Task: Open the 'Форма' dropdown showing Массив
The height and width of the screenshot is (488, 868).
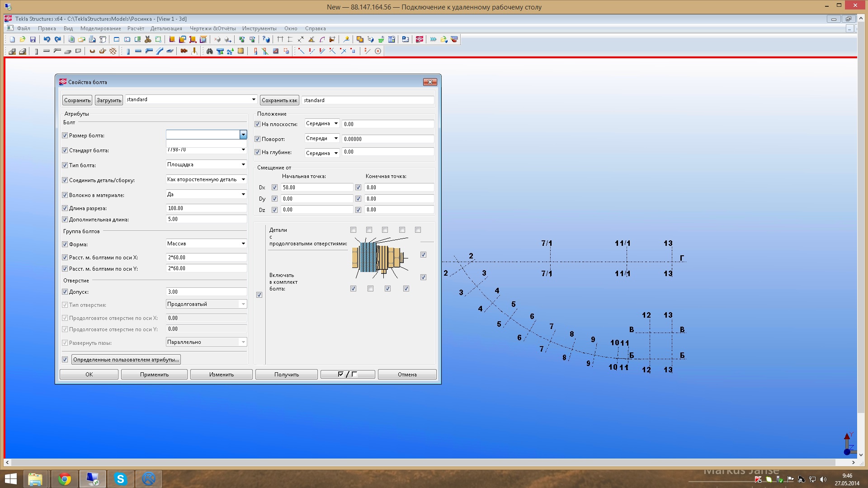Action: (x=243, y=244)
